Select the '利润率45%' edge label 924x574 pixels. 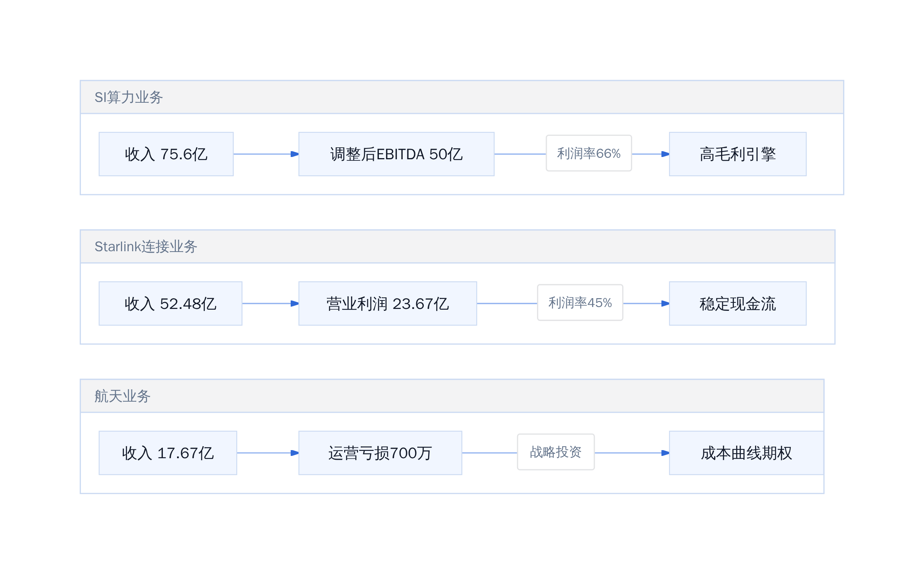click(x=580, y=302)
